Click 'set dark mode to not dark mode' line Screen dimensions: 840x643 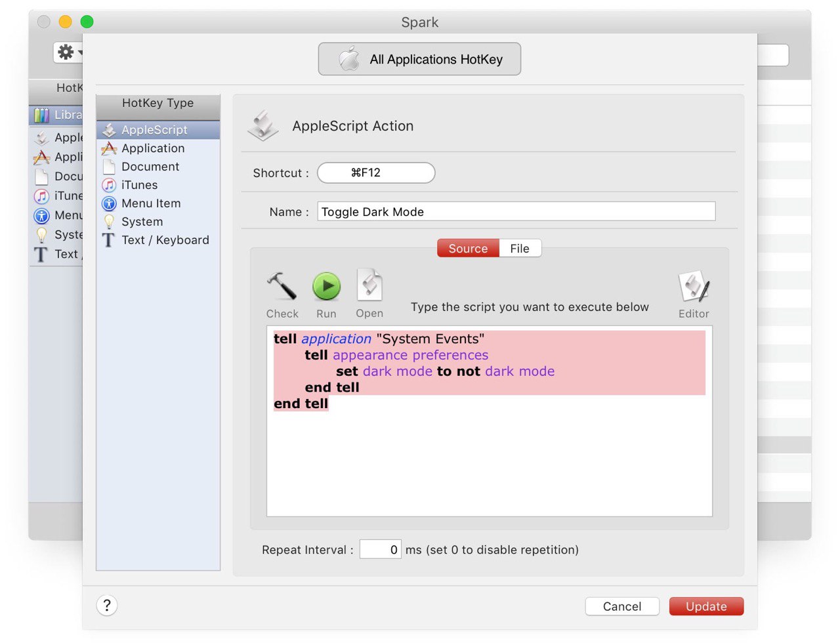(x=445, y=371)
